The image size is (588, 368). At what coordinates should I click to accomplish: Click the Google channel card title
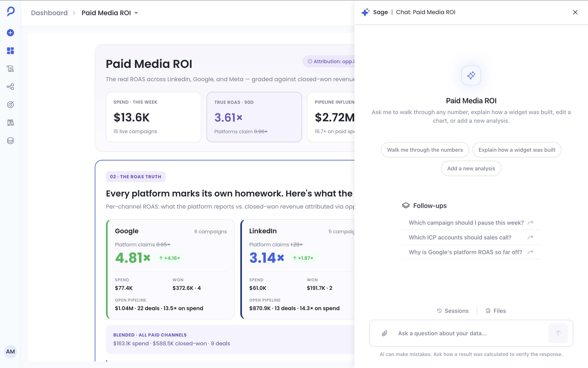click(127, 231)
